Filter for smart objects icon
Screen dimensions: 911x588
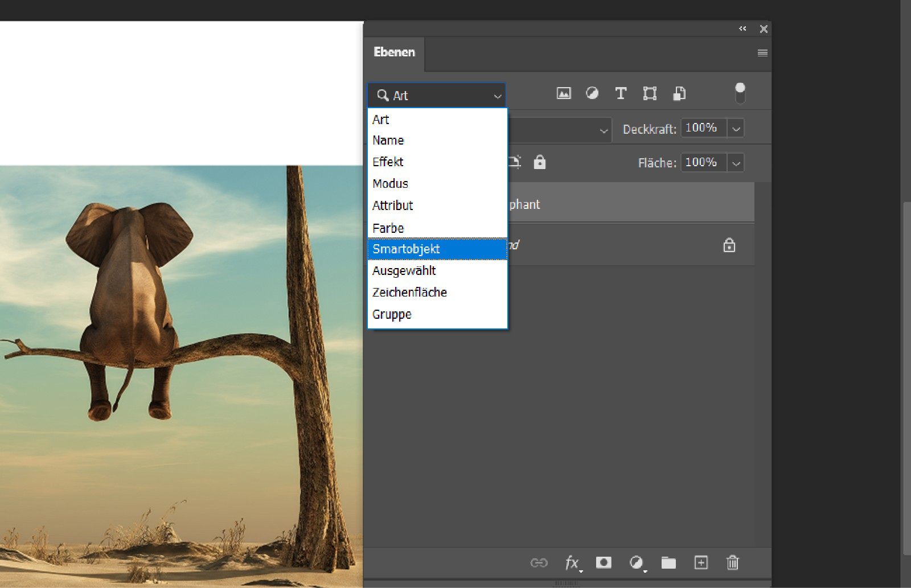pyautogui.click(x=679, y=93)
